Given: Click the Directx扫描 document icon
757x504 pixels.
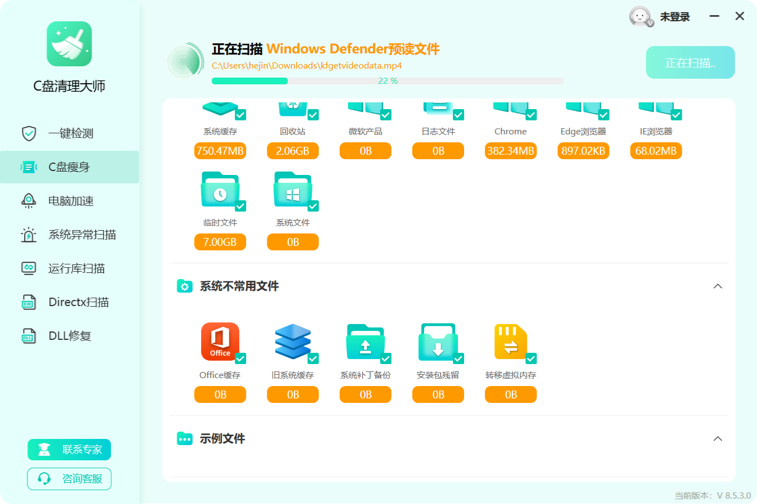Looking at the screenshot, I should 29,302.
